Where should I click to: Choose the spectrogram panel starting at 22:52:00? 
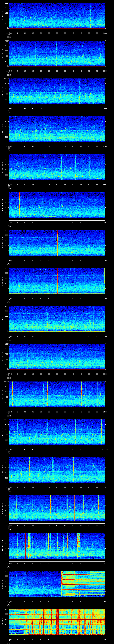coord(57,167)
